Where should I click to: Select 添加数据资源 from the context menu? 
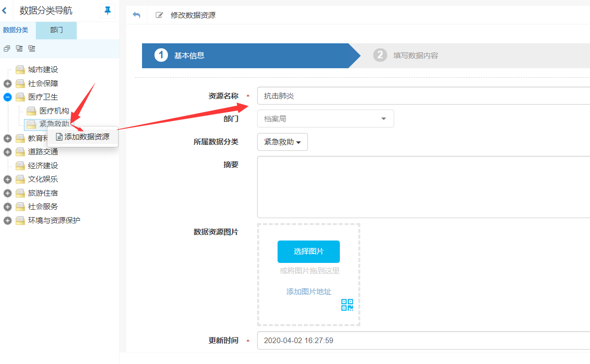click(x=83, y=136)
